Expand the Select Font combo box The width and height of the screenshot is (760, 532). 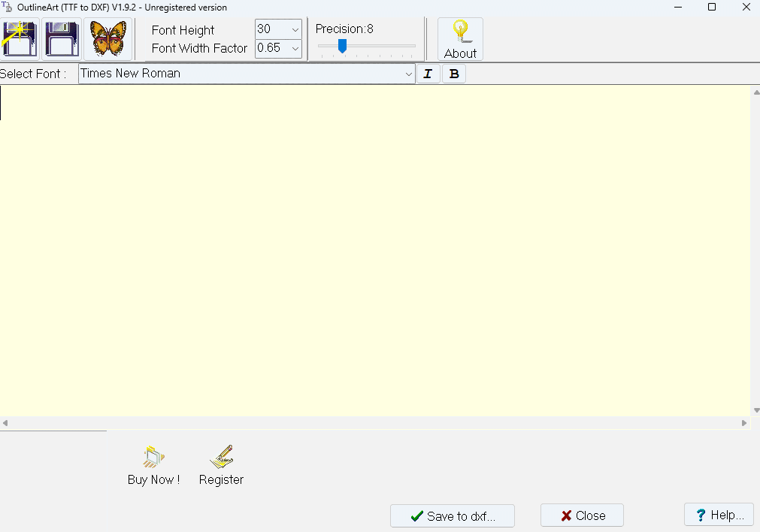[408, 74]
